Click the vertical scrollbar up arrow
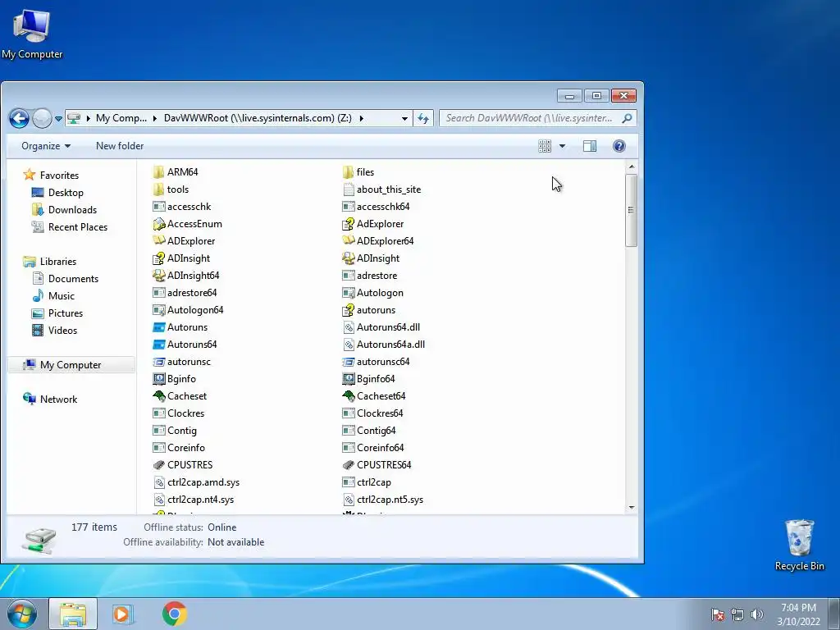The width and height of the screenshot is (840, 630). pyautogui.click(x=632, y=167)
